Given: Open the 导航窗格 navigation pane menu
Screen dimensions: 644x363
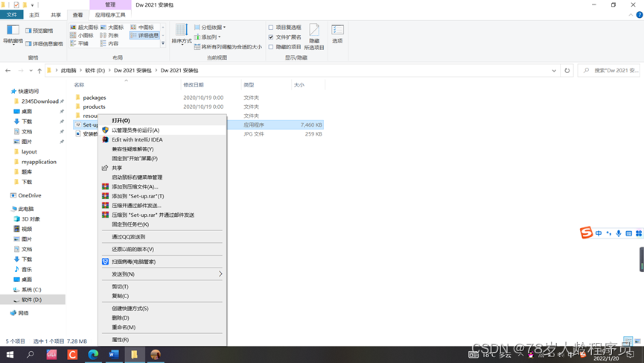Looking at the screenshot, I should coord(13,34).
